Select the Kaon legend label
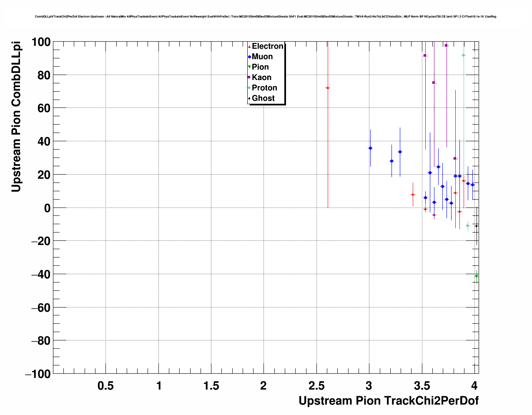 [262, 77]
